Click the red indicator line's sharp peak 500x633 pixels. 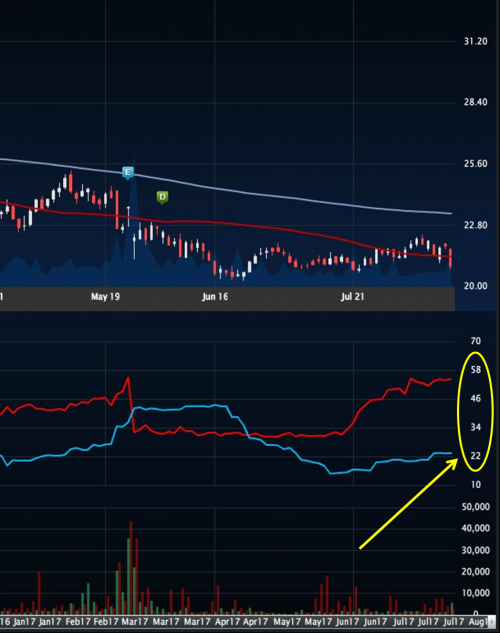[128, 377]
